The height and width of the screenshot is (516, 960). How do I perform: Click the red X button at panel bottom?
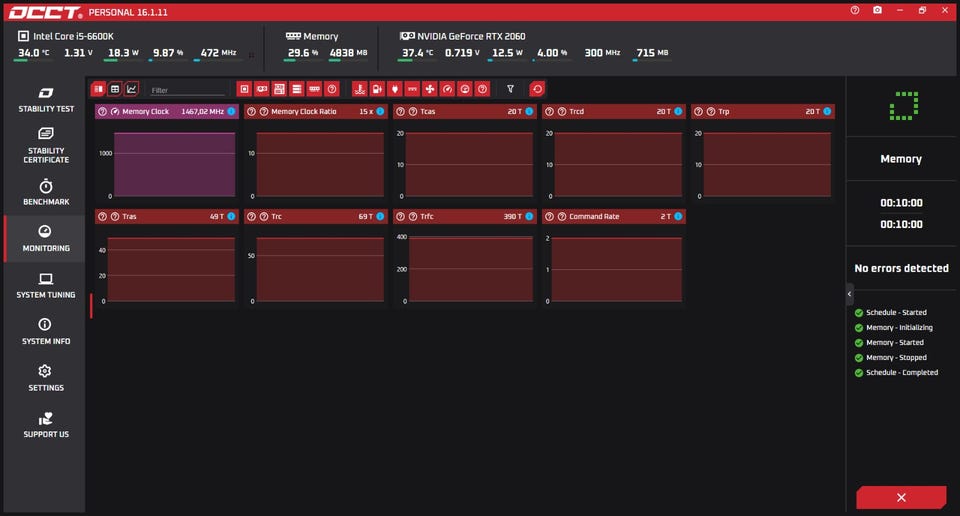click(x=901, y=498)
